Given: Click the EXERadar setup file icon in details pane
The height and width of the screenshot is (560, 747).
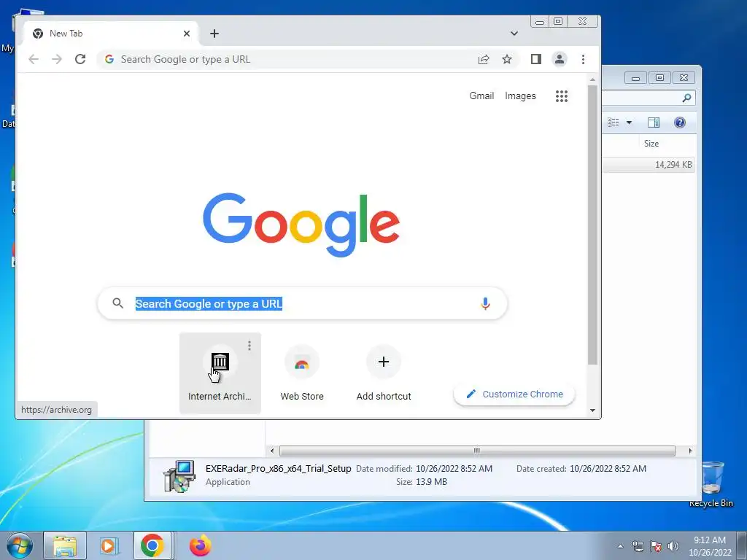Looking at the screenshot, I should (x=179, y=475).
